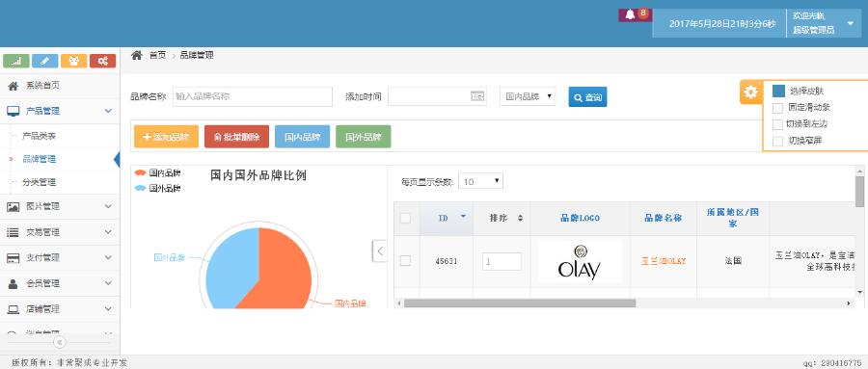Click the ID cell 45631

447,261
